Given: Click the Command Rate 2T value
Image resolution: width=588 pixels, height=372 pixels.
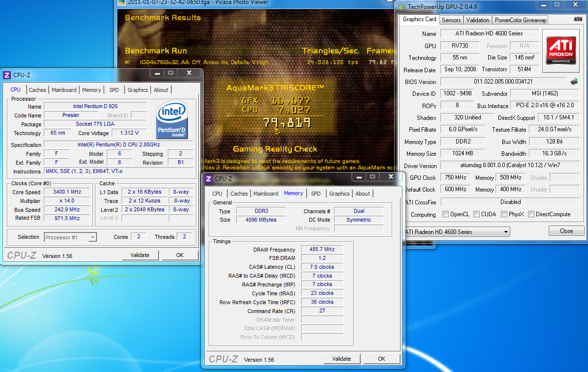Looking at the screenshot, I should coord(322,311).
